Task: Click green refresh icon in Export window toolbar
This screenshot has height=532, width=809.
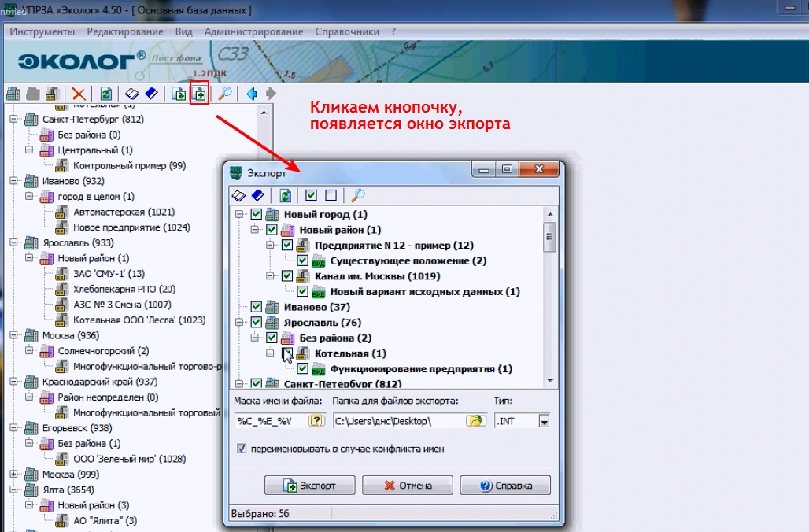Action: 286,196
